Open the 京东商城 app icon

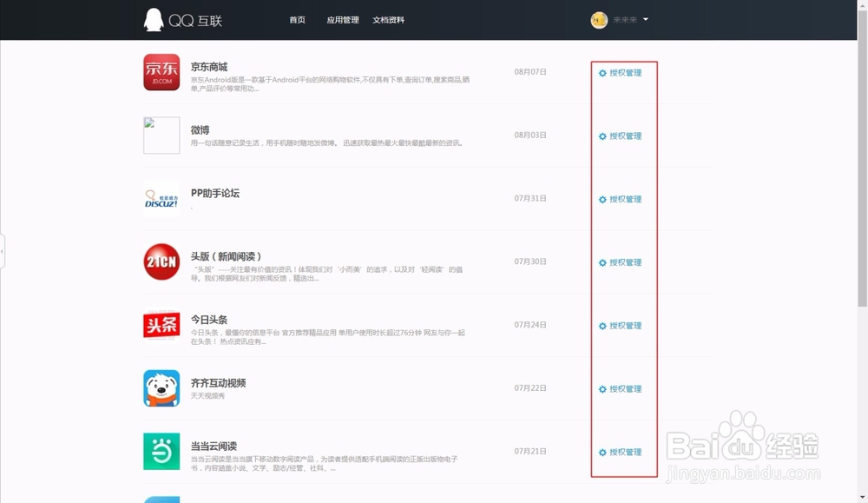coord(161,72)
